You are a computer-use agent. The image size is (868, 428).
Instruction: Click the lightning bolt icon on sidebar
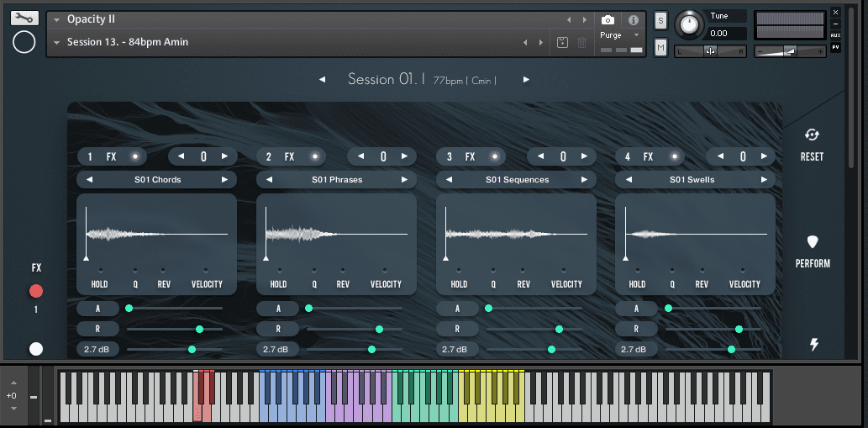point(813,345)
